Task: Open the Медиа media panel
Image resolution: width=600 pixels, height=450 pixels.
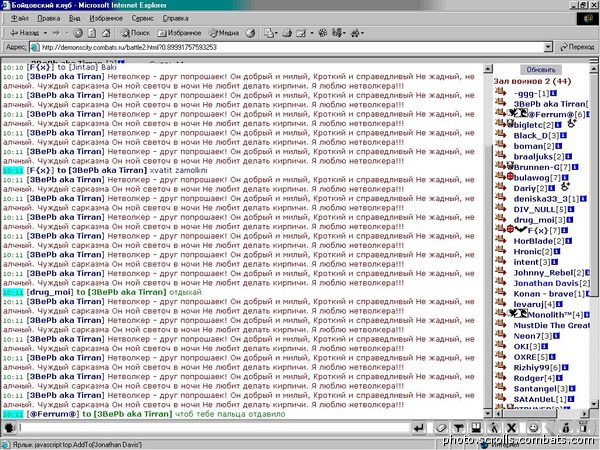Action: [224, 33]
